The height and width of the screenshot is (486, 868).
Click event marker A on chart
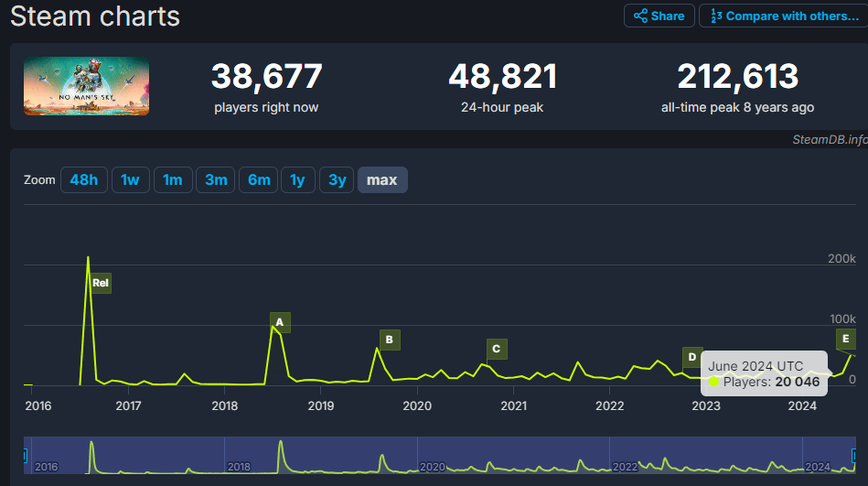click(280, 322)
